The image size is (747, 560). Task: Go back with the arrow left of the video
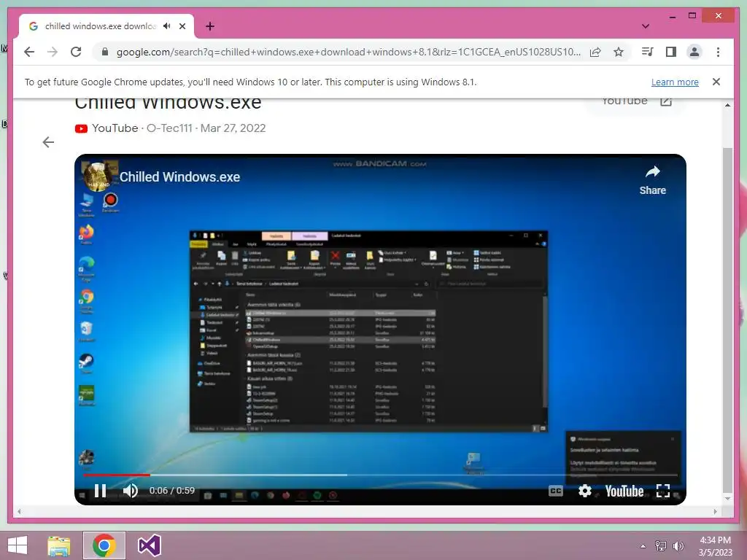[x=48, y=142]
